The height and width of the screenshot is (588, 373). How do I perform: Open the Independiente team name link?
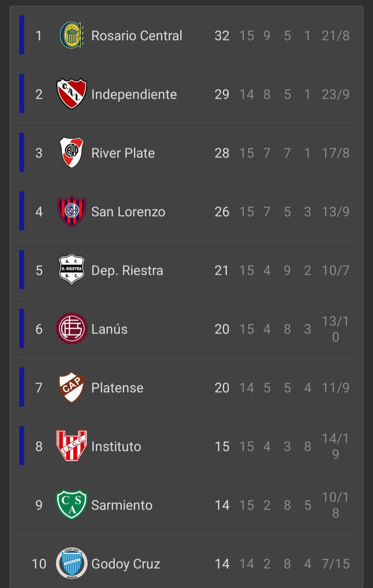pos(134,94)
